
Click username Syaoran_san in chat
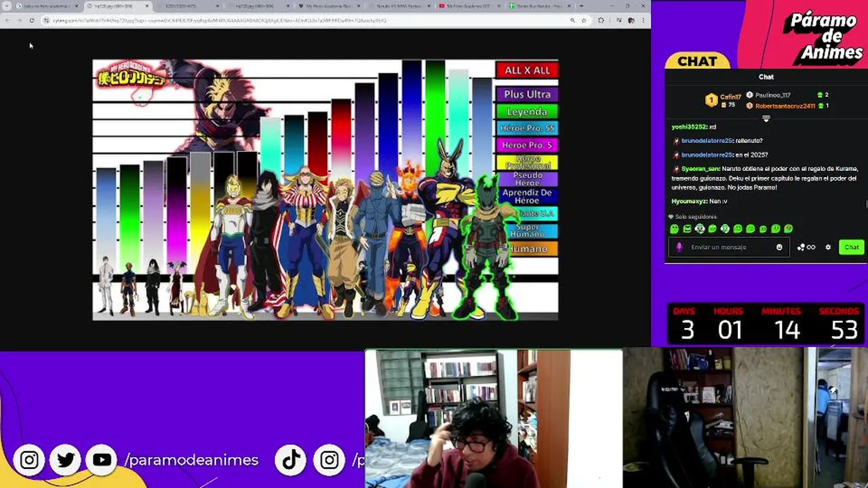701,169
